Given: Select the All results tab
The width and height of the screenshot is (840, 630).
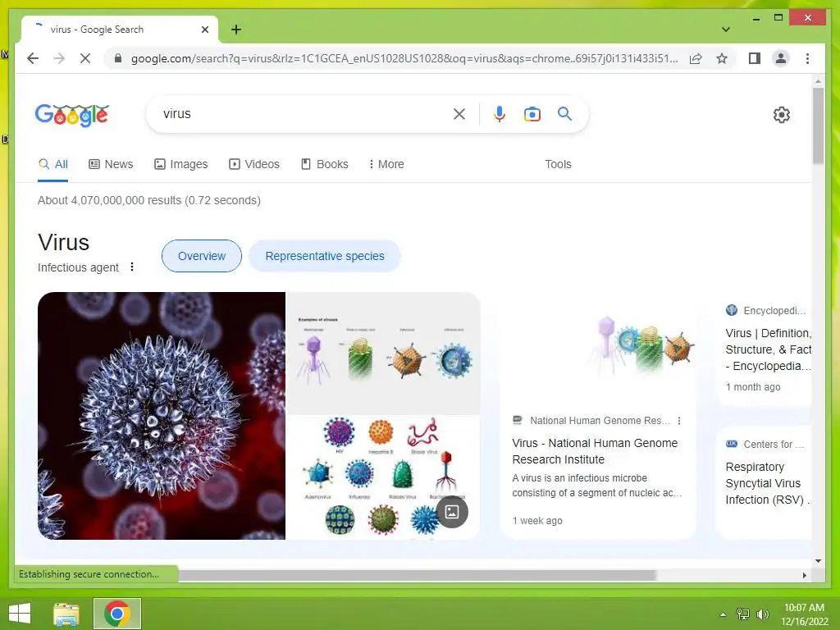Looking at the screenshot, I should coord(53,164).
